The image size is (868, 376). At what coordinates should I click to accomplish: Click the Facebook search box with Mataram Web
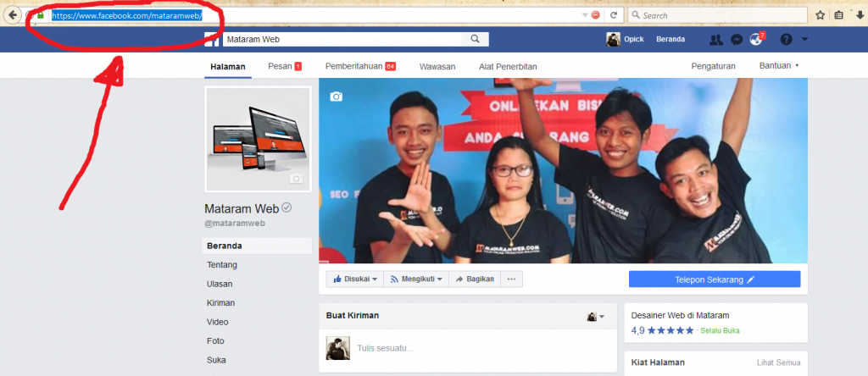click(342, 39)
